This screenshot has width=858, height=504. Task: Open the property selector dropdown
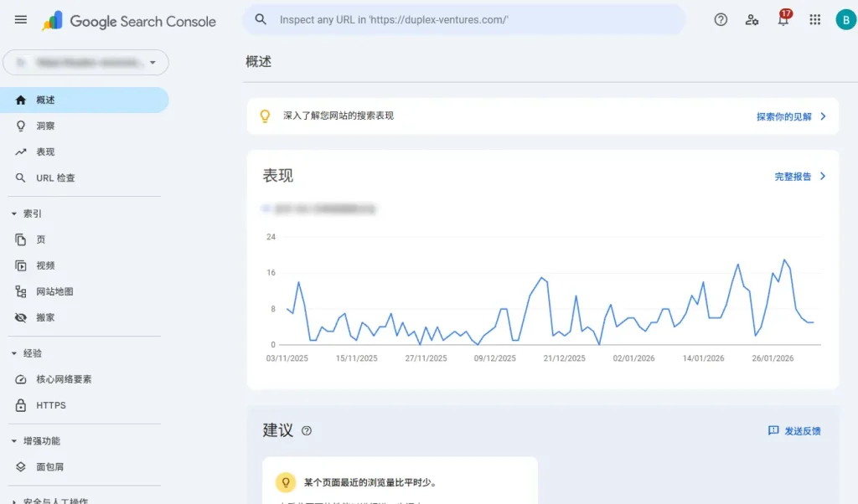click(x=85, y=62)
